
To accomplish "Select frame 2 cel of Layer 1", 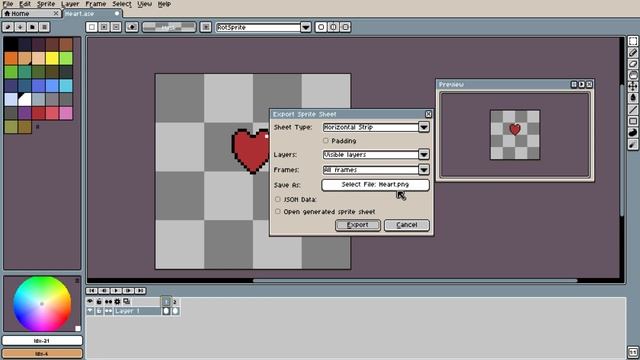I will 175,311.
